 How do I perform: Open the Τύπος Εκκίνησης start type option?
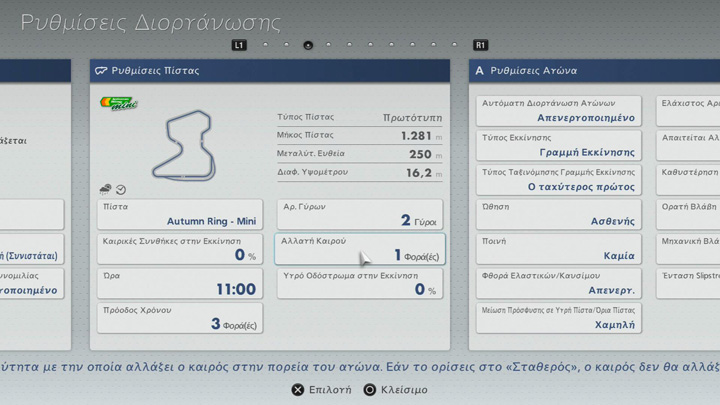(558, 145)
